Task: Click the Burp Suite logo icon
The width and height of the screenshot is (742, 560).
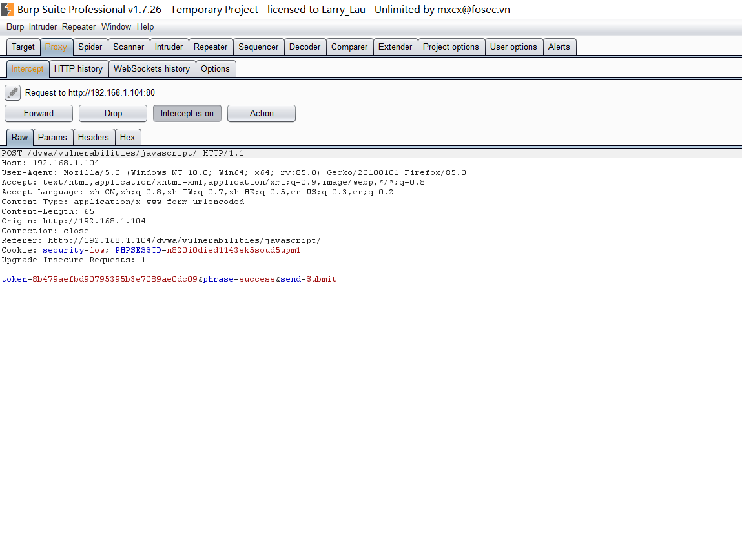Action: point(8,9)
